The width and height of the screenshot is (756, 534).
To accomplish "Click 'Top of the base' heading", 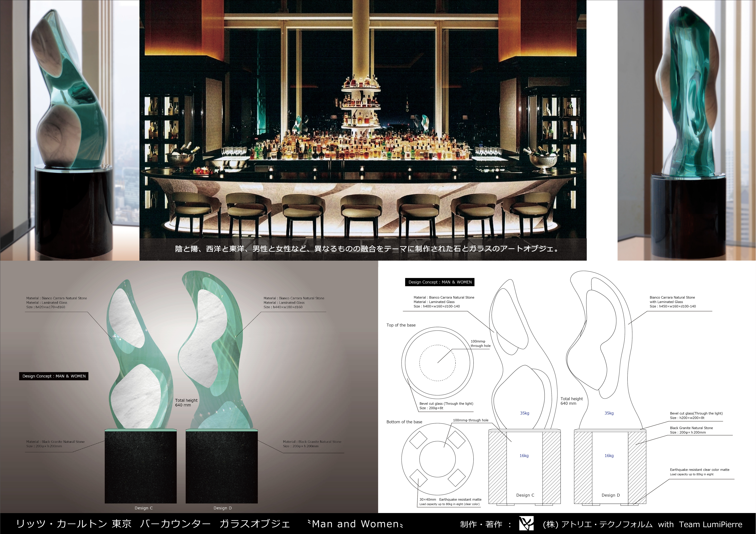I will pos(401,325).
